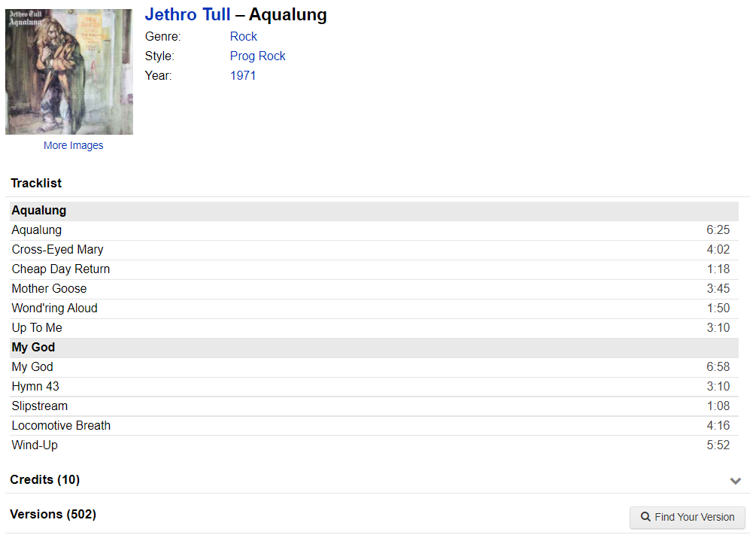Follow the Prog Rock style link
Image resolution: width=756 pixels, height=535 pixels.
pyautogui.click(x=257, y=56)
